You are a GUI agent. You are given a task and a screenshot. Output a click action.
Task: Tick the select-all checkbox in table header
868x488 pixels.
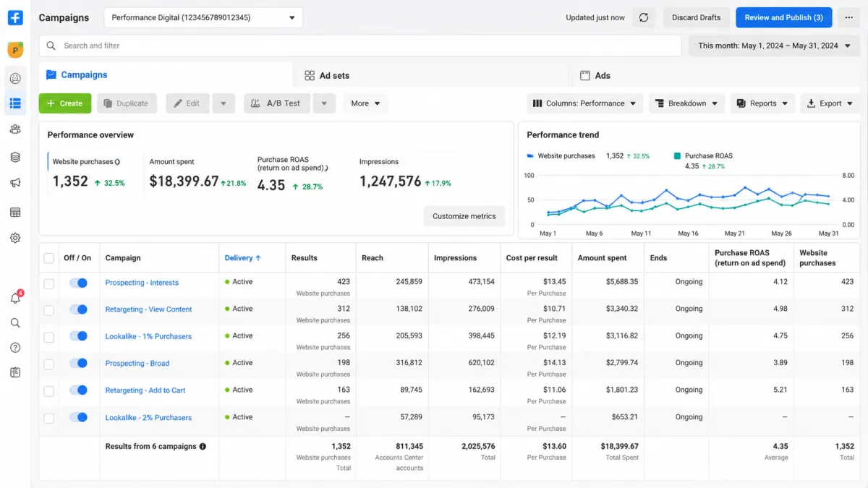[48, 258]
